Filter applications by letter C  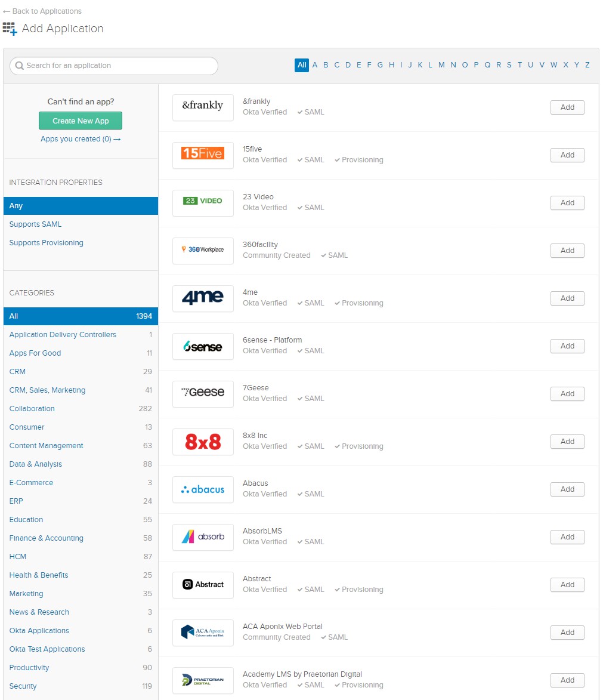(x=337, y=65)
